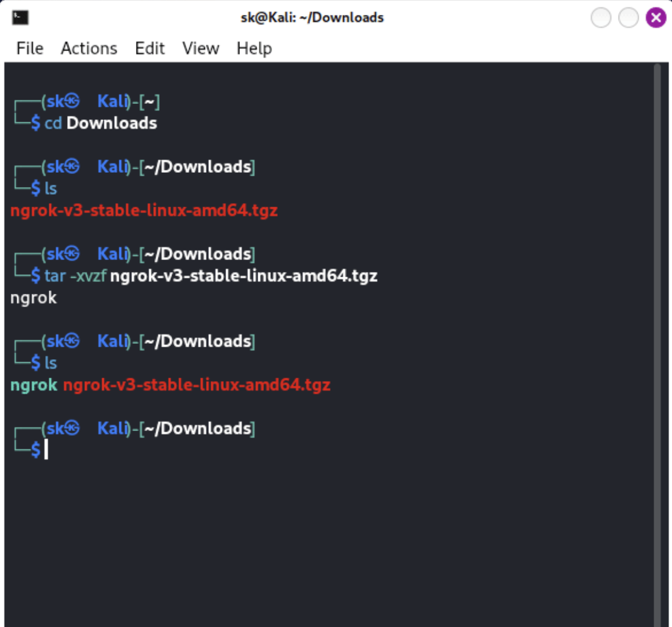
Task: Click the green 'ngrok' executable in the listing
Action: (x=34, y=385)
